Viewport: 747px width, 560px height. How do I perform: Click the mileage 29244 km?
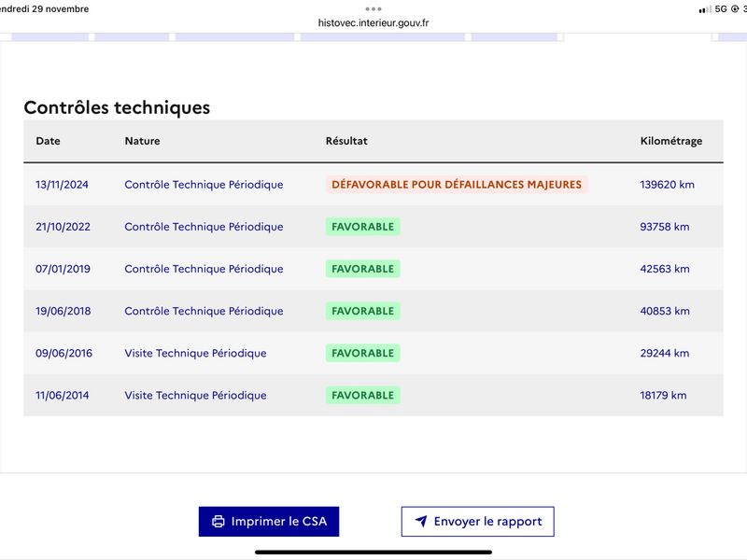[x=665, y=354]
